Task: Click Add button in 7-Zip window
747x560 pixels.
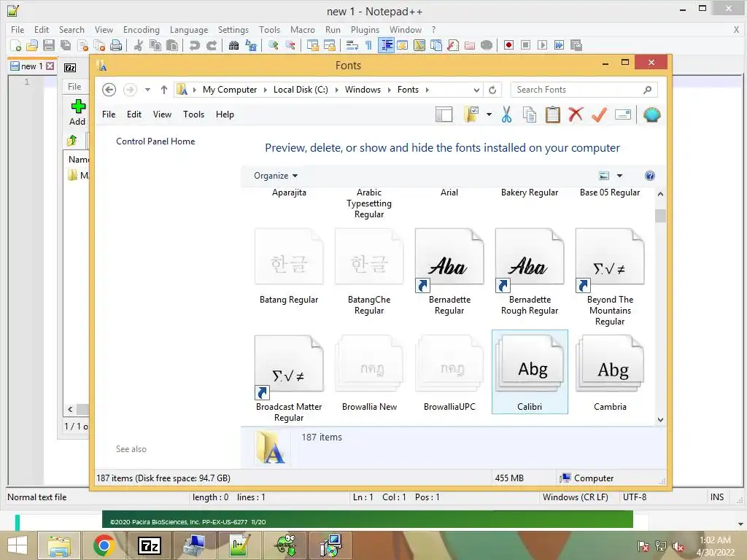Action: pyautogui.click(x=77, y=112)
